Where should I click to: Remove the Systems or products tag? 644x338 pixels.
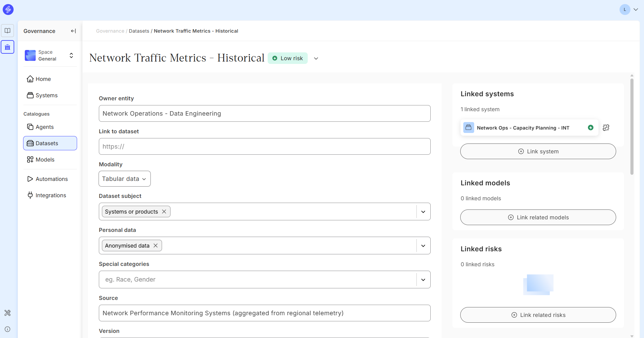click(164, 212)
